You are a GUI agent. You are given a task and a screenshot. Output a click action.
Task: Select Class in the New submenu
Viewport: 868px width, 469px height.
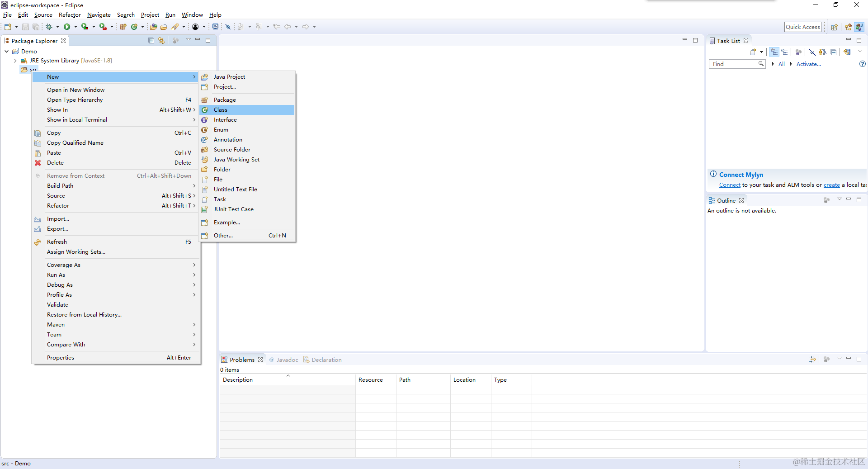coord(247,110)
